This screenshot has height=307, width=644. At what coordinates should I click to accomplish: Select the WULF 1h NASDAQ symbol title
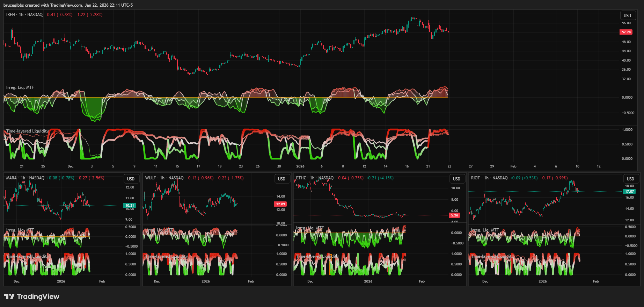pyautogui.click(x=164, y=178)
